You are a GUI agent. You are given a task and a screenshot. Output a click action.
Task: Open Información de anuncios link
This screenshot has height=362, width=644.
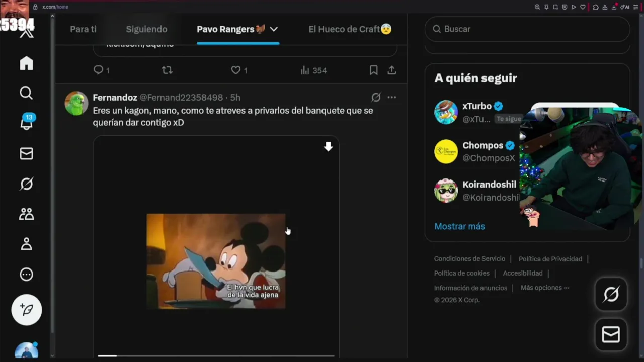coord(470,288)
